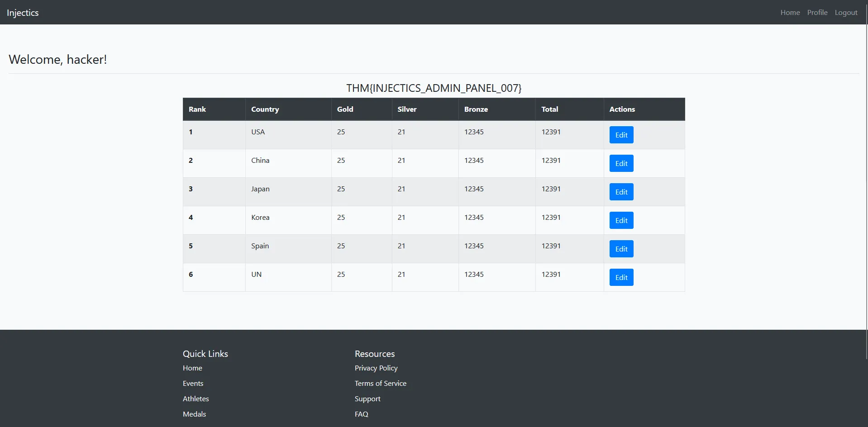Click the THM flag heading above the table

click(434, 88)
